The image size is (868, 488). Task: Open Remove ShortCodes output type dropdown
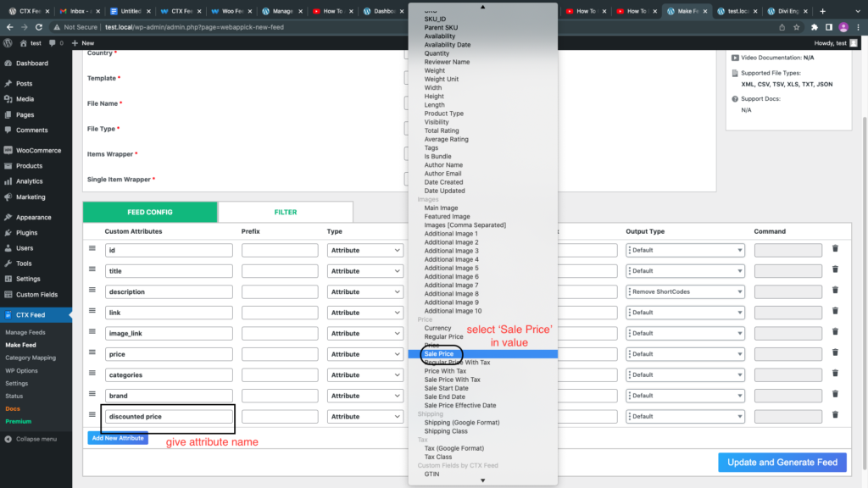coord(685,291)
